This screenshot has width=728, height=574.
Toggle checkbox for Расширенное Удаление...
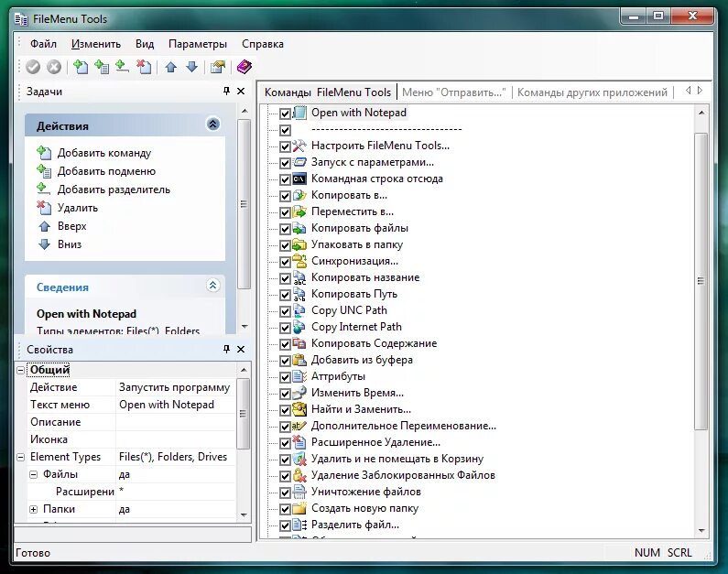pyautogui.click(x=285, y=444)
